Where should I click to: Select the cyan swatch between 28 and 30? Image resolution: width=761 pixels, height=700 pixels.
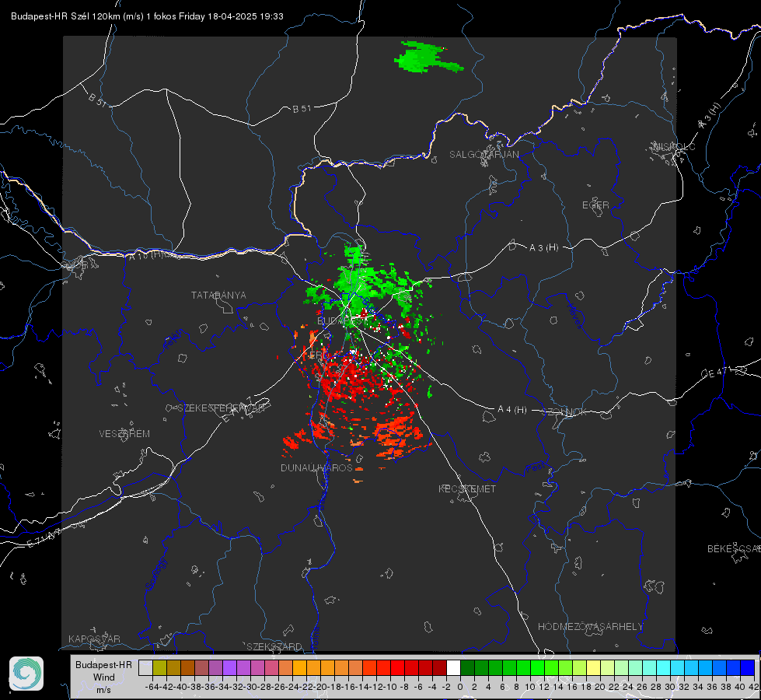coord(664,667)
